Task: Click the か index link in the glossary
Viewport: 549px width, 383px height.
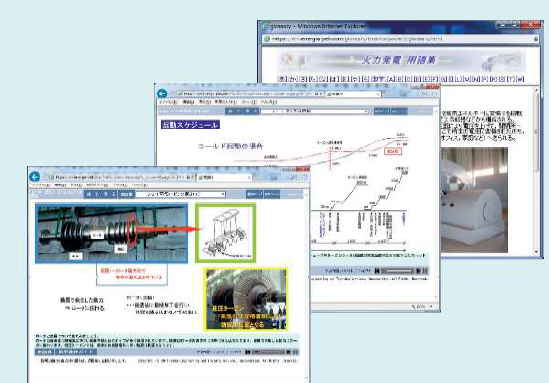Action: [x=293, y=79]
